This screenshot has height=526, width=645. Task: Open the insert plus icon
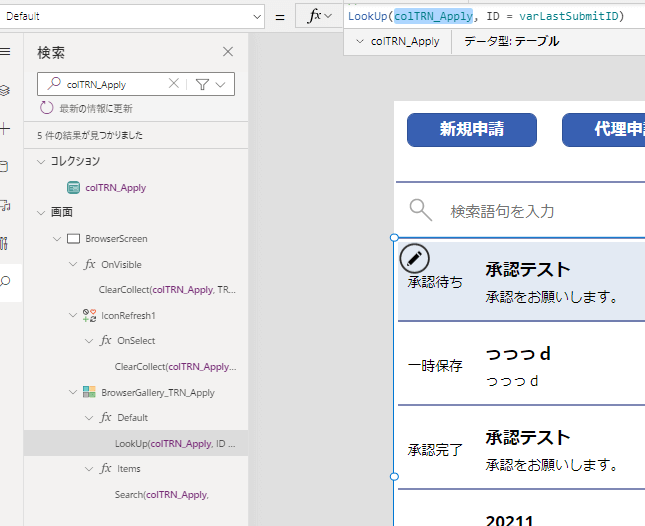[5, 129]
